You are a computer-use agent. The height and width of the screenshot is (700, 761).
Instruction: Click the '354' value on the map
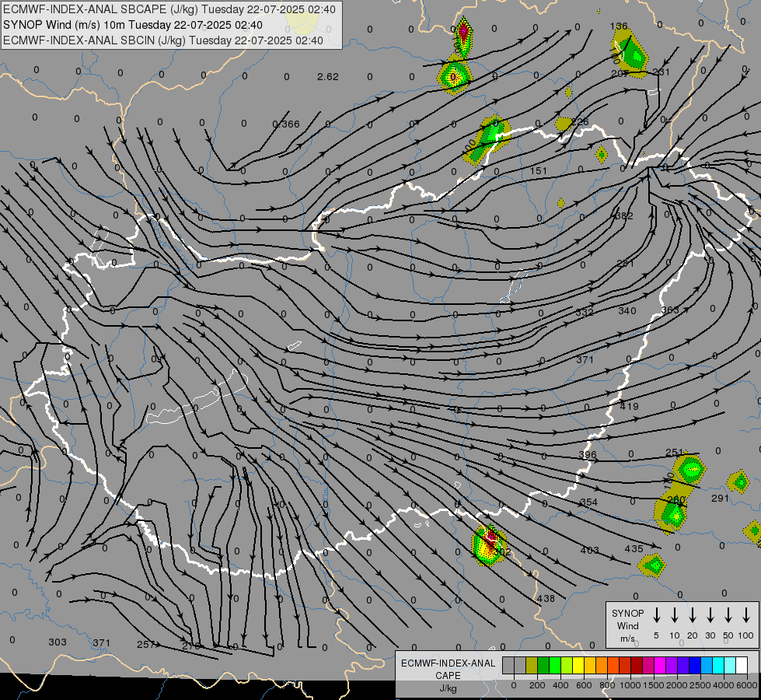tap(588, 502)
